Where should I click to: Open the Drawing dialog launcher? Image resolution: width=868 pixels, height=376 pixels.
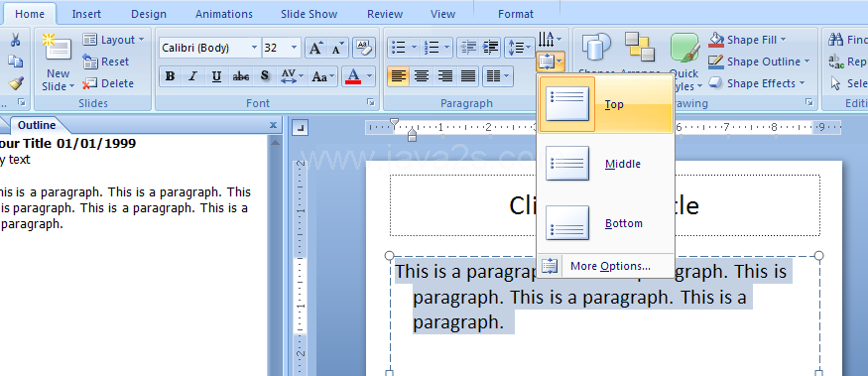click(809, 102)
